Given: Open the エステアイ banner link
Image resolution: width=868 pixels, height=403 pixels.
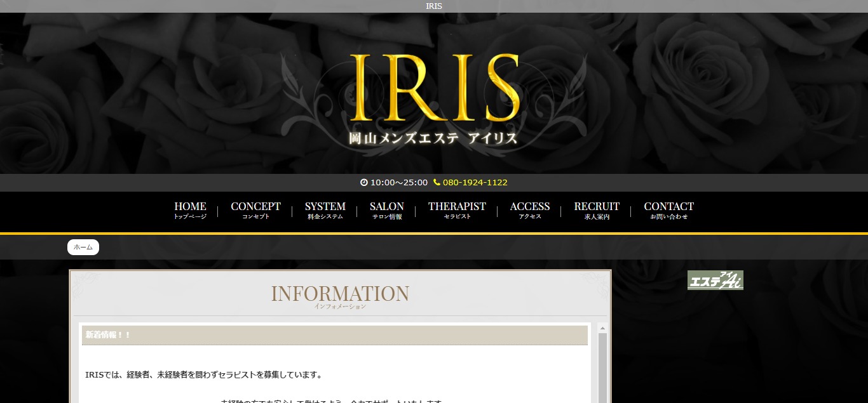Looking at the screenshot, I should click(715, 279).
